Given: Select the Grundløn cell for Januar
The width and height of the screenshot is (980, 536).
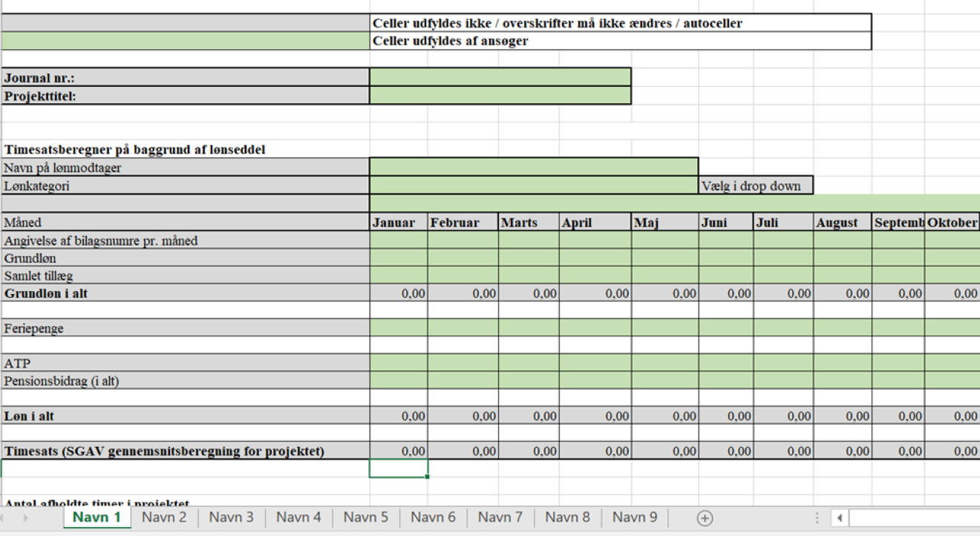Looking at the screenshot, I should pos(399,258).
